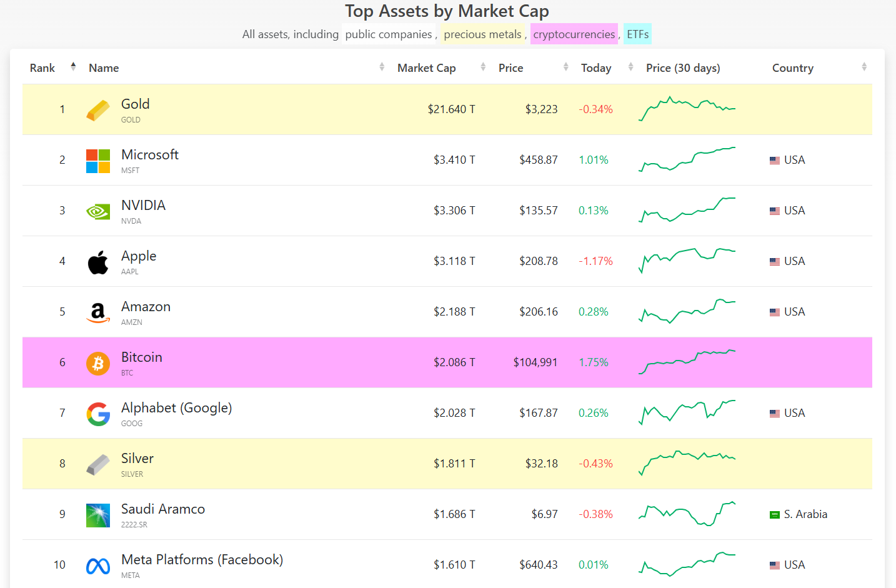This screenshot has height=588, width=896.
Task: Open the Silver asset page
Action: [137, 459]
